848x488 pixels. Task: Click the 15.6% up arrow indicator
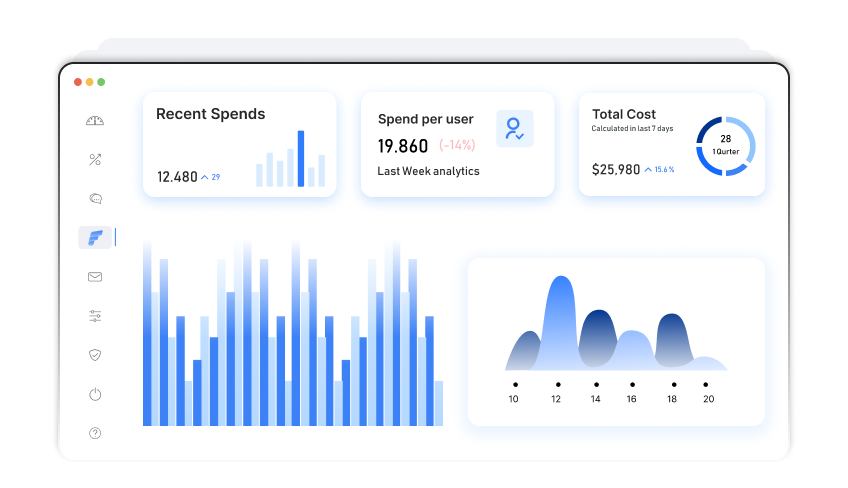(x=659, y=170)
